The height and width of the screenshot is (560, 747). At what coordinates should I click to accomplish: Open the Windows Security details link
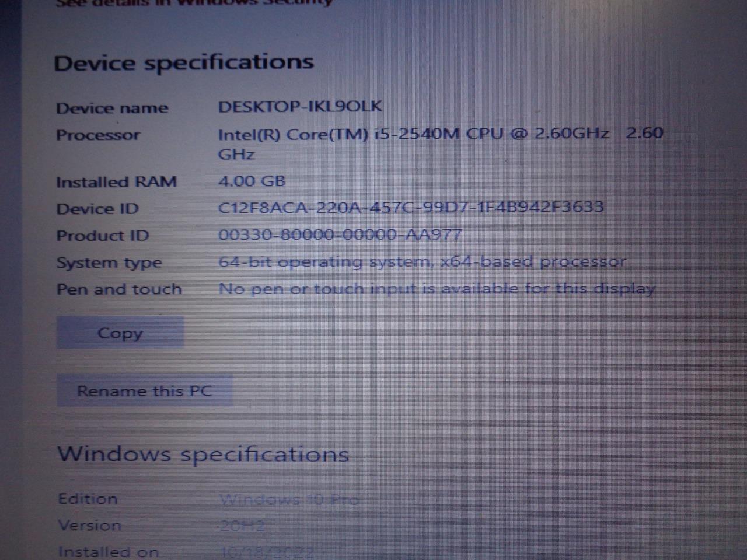[x=194, y=3]
